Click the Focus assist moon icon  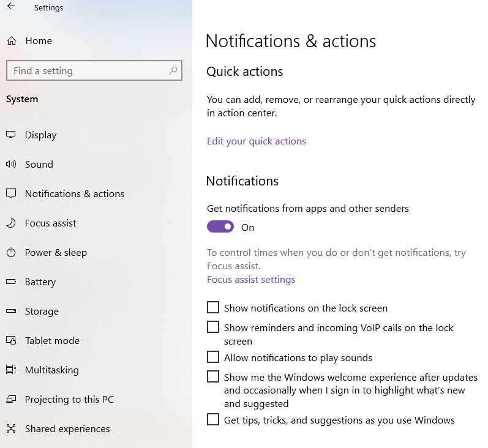(x=11, y=223)
